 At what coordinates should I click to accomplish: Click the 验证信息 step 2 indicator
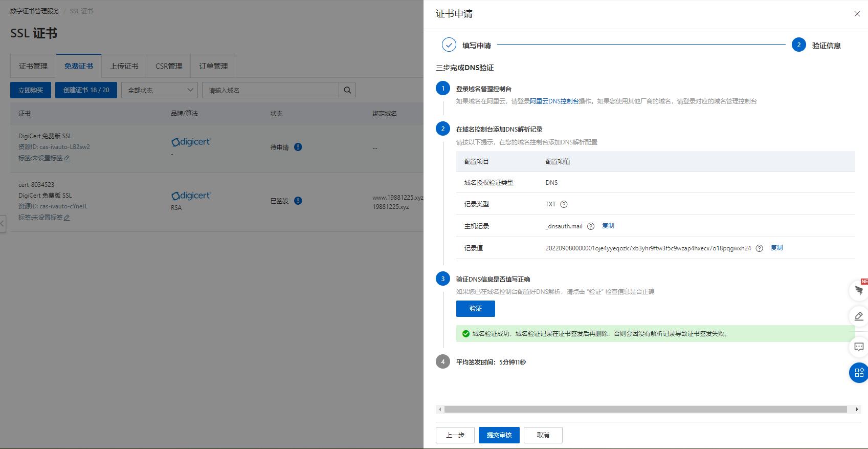coord(799,45)
